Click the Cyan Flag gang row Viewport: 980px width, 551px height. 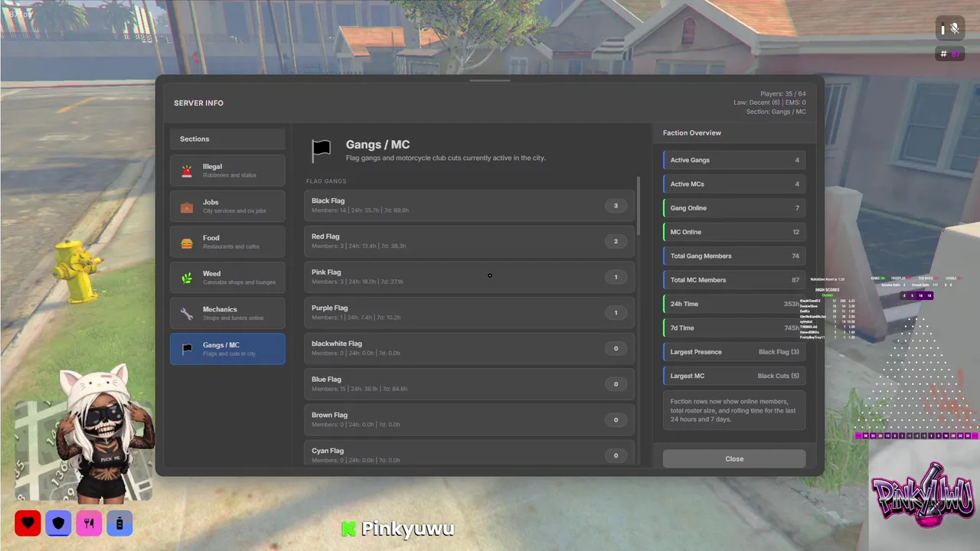(x=469, y=454)
